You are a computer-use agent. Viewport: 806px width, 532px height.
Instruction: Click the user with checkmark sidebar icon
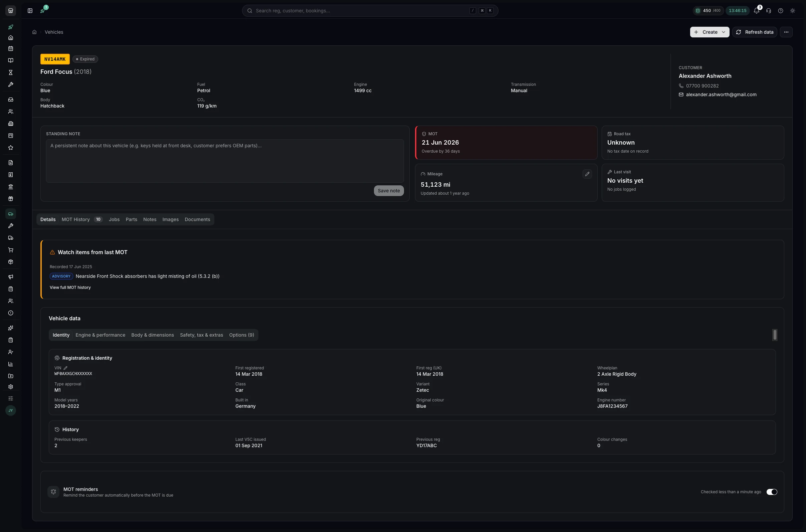(x=10, y=352)
